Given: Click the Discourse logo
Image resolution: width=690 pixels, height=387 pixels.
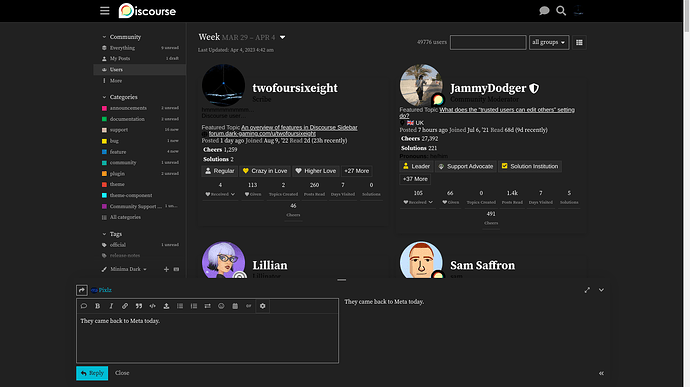Looking at the screenshot, I should pos(147,11).
